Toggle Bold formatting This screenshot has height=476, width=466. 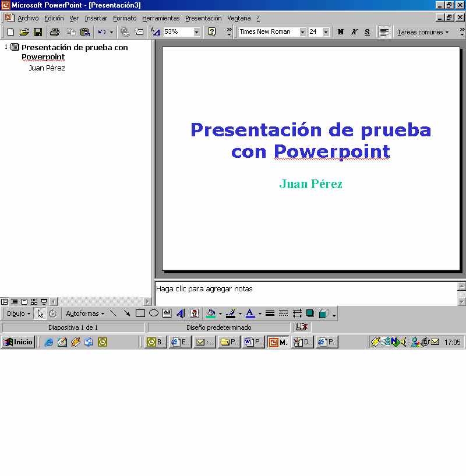pos(341,32)
